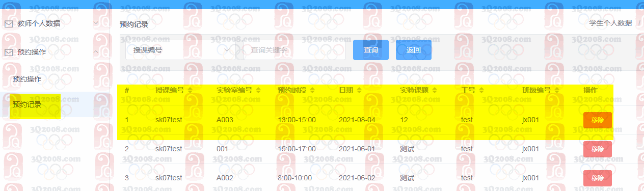Click the 2021-08-04 date cell
Viewport: 644px width, 191px height.
point(357,120)
